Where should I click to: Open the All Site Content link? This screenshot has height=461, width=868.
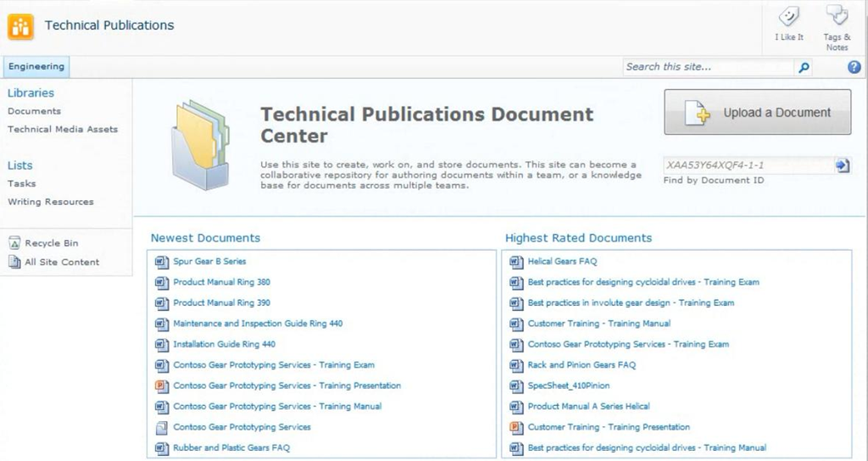point(62,262)
